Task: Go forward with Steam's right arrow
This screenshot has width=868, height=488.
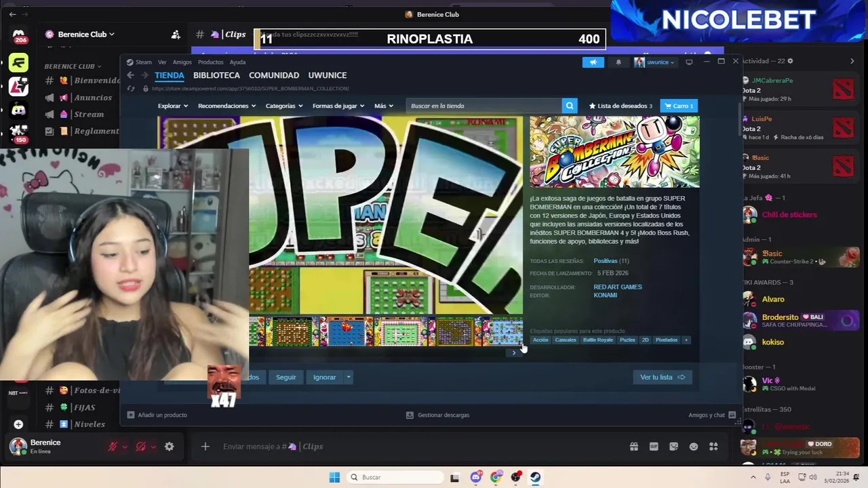Action: (144, 75)
